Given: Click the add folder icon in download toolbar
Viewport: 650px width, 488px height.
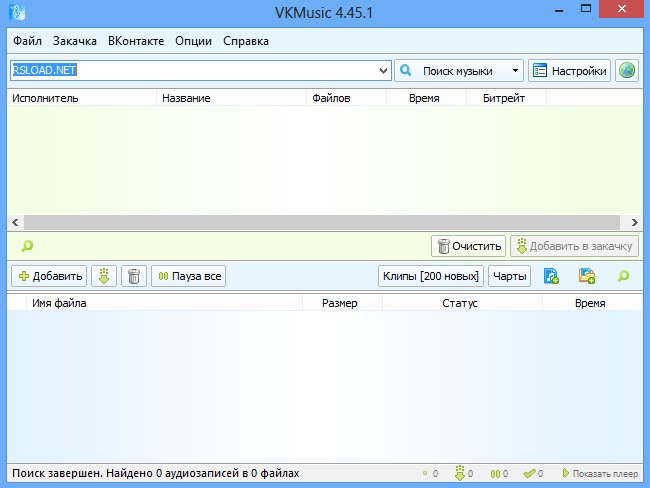Looking at the screenshot, I should [x=587, y=276].
